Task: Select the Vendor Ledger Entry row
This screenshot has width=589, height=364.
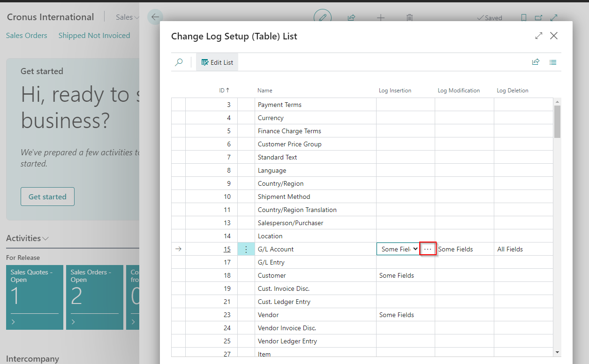Action: [x=362, y=341]
